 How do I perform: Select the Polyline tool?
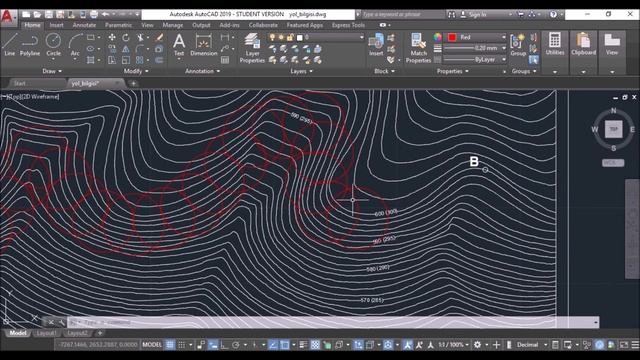[30, 44]
